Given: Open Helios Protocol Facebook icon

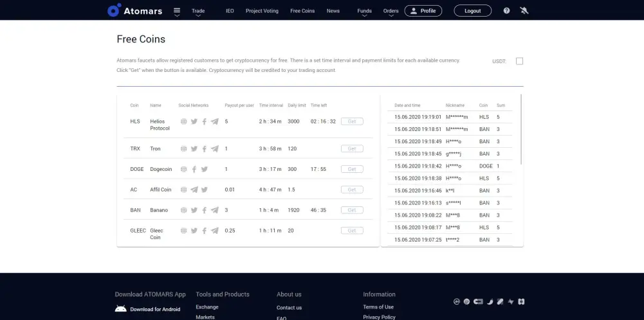Looking at the screenshot, I should (x=205, y=121).
